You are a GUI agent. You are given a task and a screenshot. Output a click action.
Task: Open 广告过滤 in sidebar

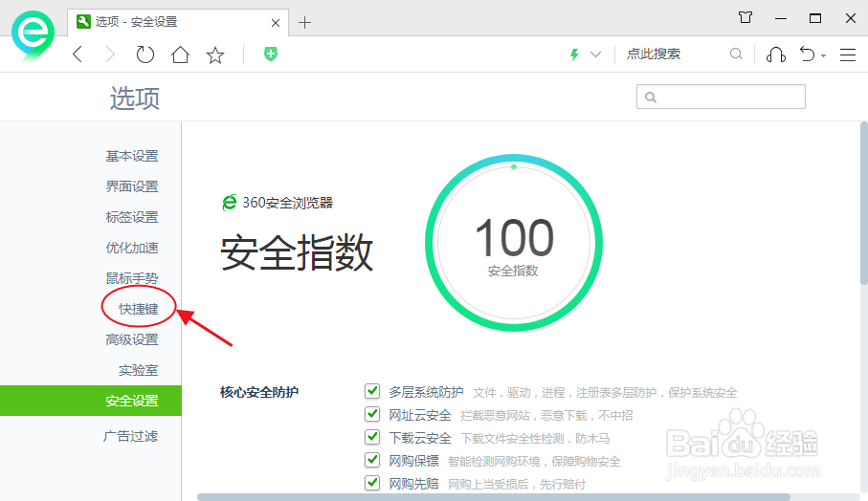point(131,436)
